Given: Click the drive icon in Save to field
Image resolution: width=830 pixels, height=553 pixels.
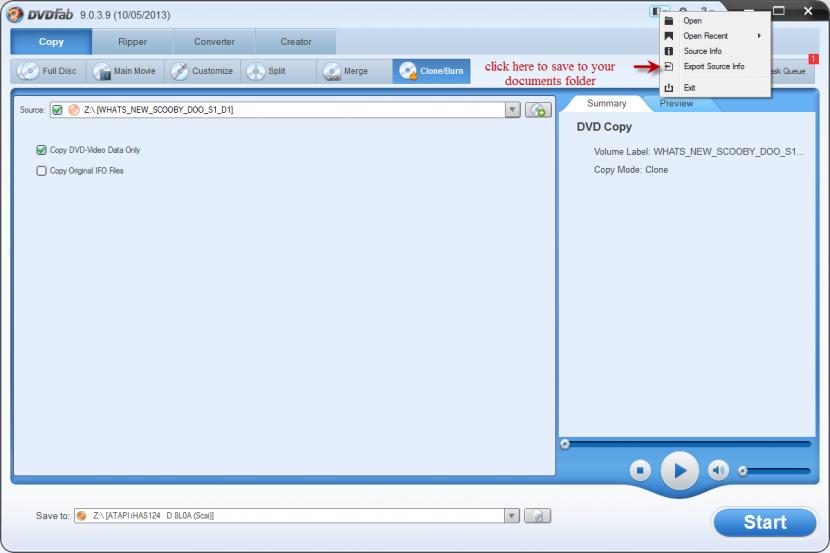Looking at the screenshot, I should pos(82,516).
